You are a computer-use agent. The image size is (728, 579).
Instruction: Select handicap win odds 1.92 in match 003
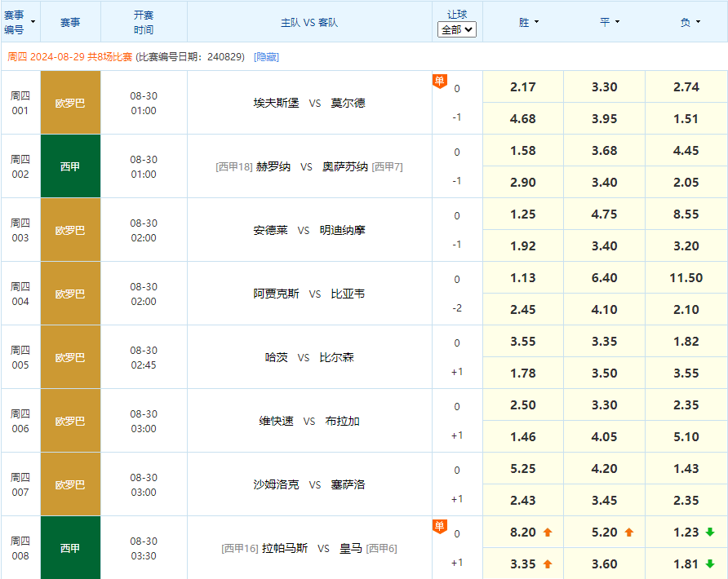pyautogui.click(x=523, y=246)
